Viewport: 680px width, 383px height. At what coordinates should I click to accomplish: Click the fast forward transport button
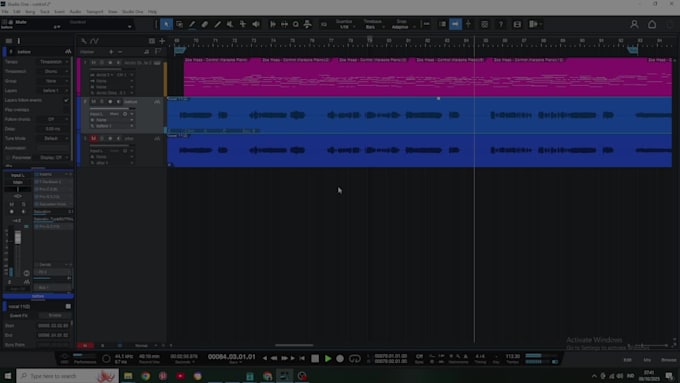coord(284,358)
